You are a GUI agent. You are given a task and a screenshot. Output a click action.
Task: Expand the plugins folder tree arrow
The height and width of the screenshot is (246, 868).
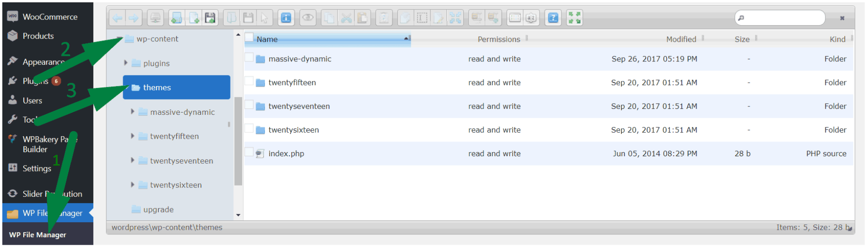(x=125, y=63)
